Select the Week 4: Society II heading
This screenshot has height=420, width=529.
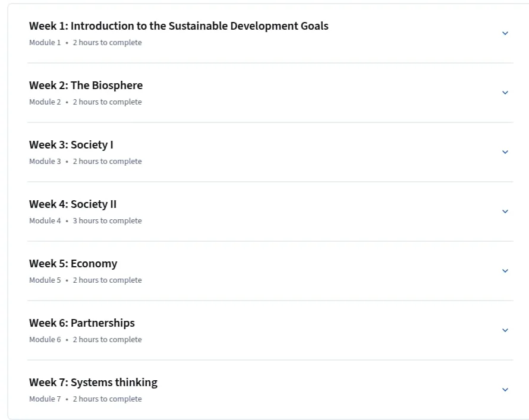point(73,204)
